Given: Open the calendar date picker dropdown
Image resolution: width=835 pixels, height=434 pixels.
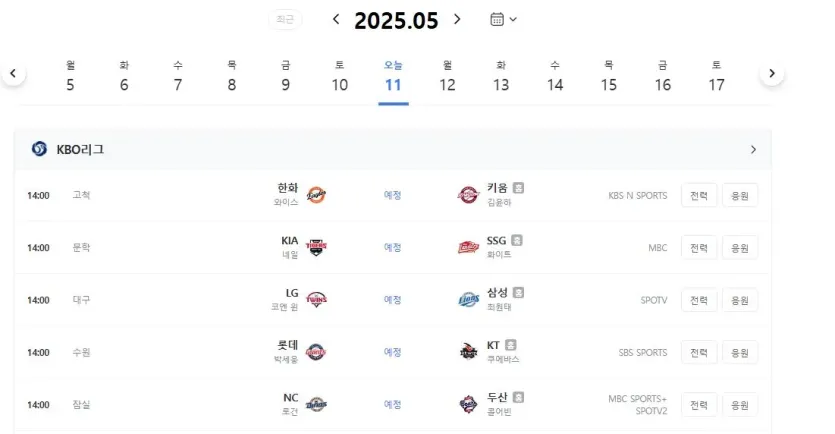Looking at the screenshot, I should tap(503, 19).
